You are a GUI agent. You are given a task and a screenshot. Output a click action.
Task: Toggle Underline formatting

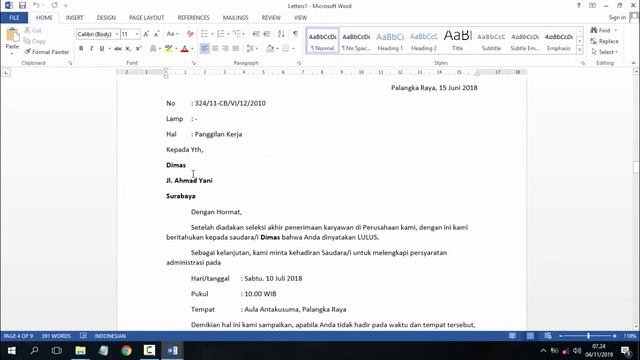(102, 49)
